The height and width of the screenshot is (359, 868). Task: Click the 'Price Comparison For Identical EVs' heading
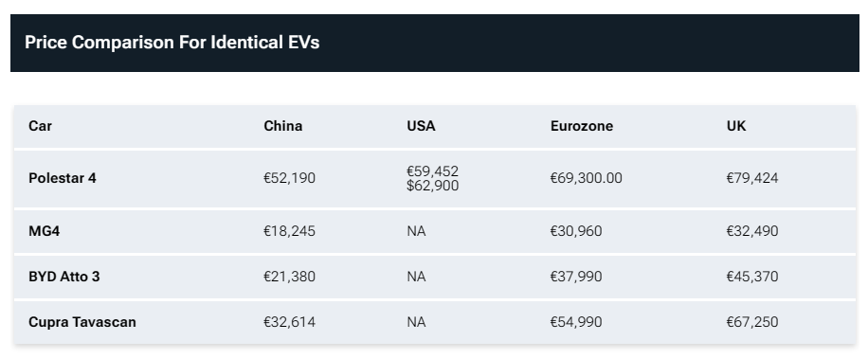172,43
